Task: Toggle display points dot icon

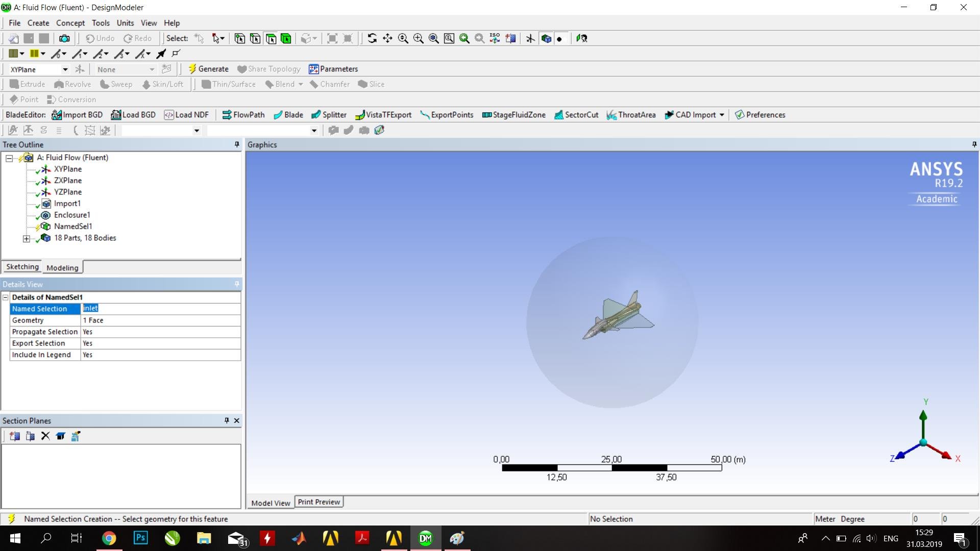Action: tap(560, 39)
